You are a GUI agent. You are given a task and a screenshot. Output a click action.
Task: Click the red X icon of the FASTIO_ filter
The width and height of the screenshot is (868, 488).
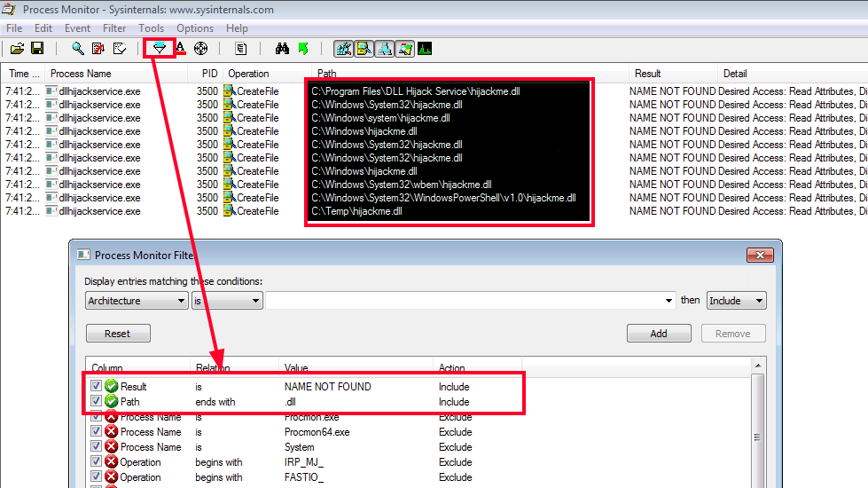111,476
